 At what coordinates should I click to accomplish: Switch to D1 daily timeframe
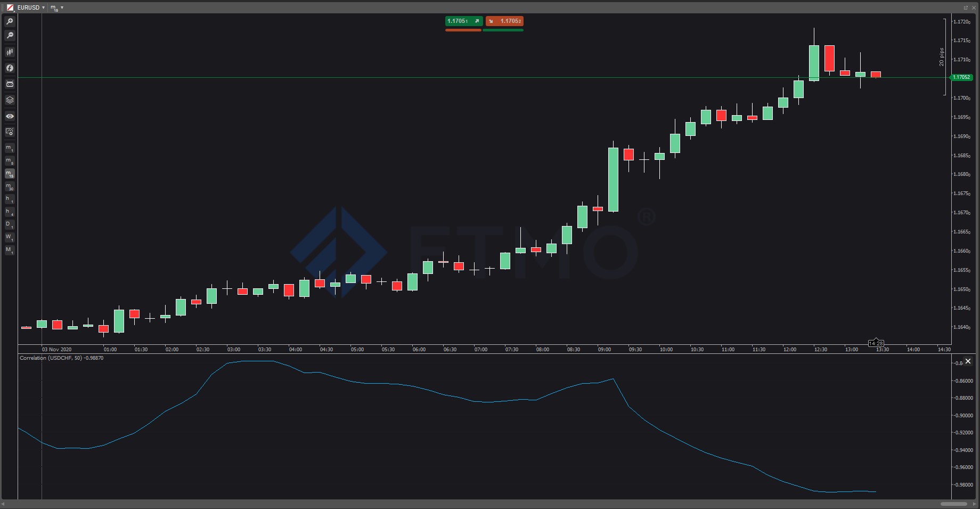tap(10, 225)
